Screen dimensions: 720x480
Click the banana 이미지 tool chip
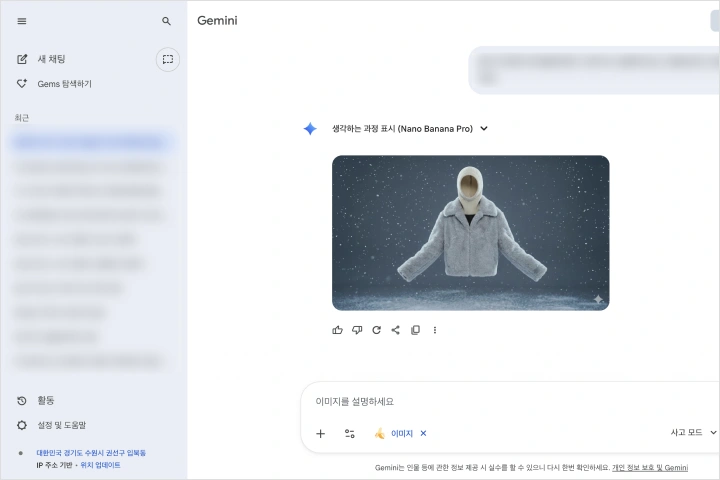[x=394, y=434]
